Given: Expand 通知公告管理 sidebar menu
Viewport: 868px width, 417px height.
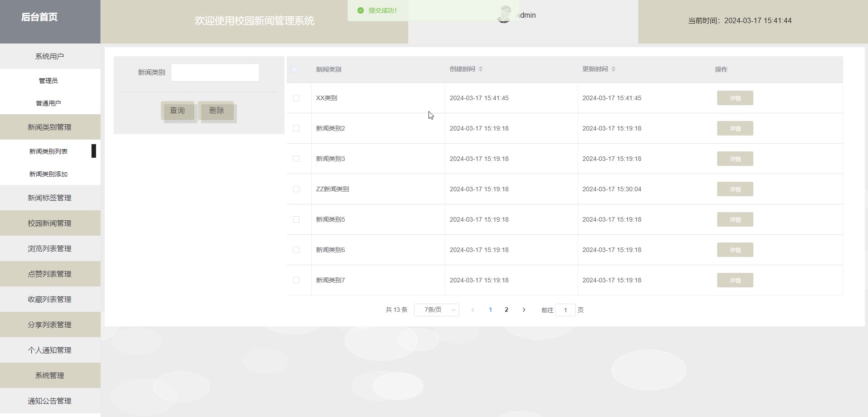Looking at the screenshot, I should [x=50, y=401].
